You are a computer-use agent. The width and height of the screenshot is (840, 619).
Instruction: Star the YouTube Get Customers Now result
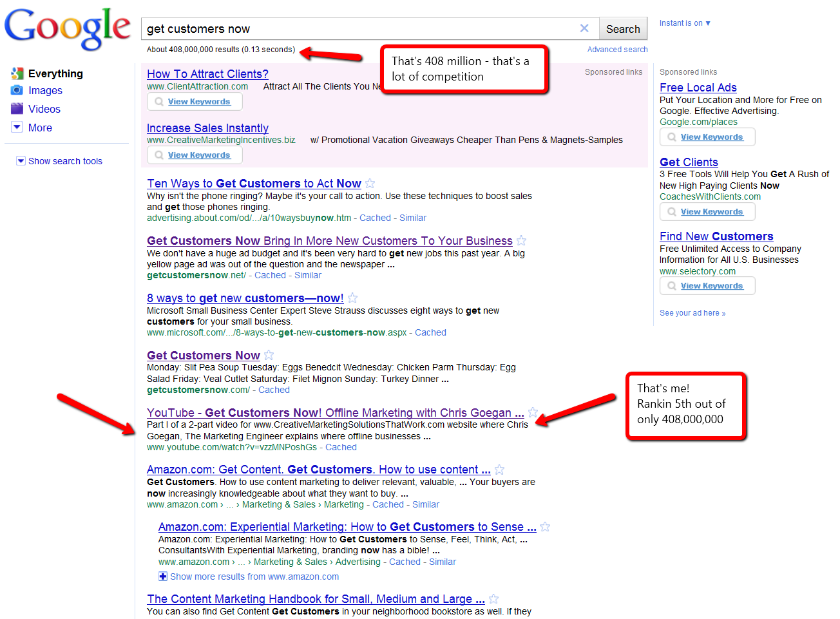tap(533, 413)
